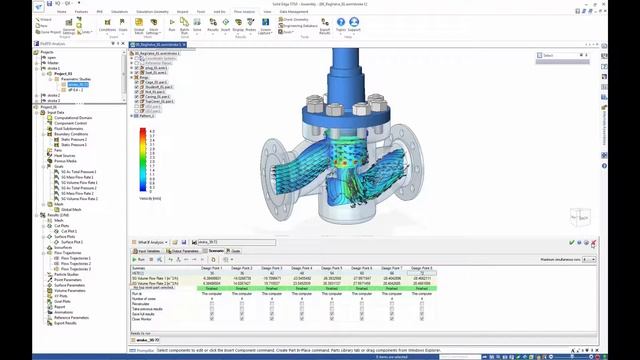Screen dimensions: 640x360
Task: Open the Data Management ribbon tab
Action: point(294,12)
